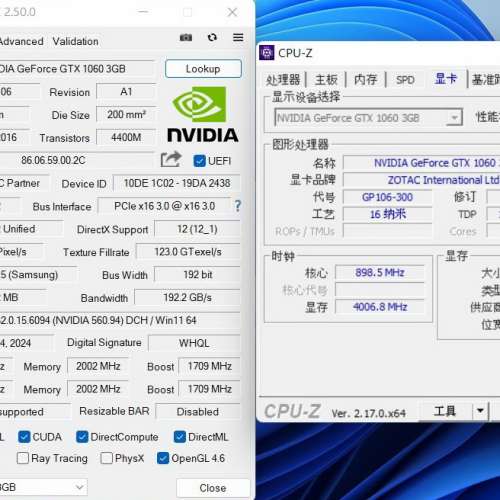
Task: Click CPU-Z memory clock 4006.8 MHz value
Action: (x=380, y=306)
